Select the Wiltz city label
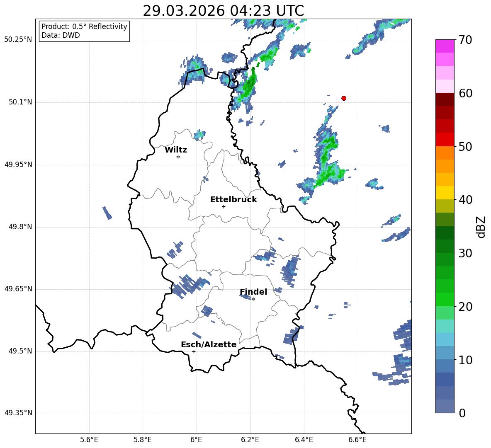Screen dimensions: 491x448 (x=176, y=150)
